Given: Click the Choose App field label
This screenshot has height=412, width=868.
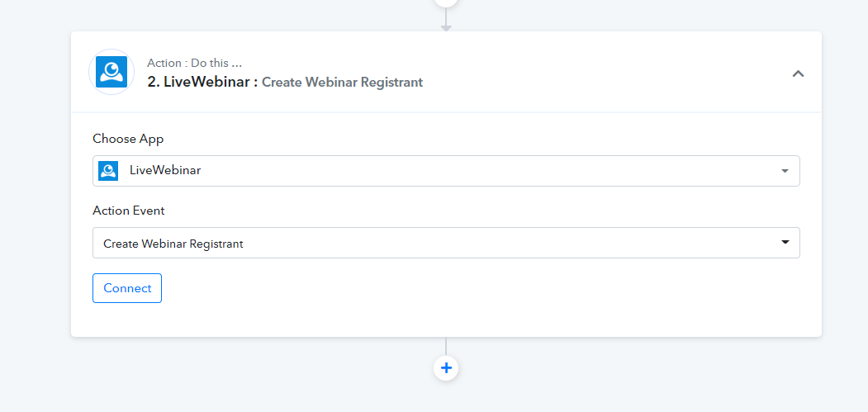Looking at the screenshot, I should tap(128, 139).
